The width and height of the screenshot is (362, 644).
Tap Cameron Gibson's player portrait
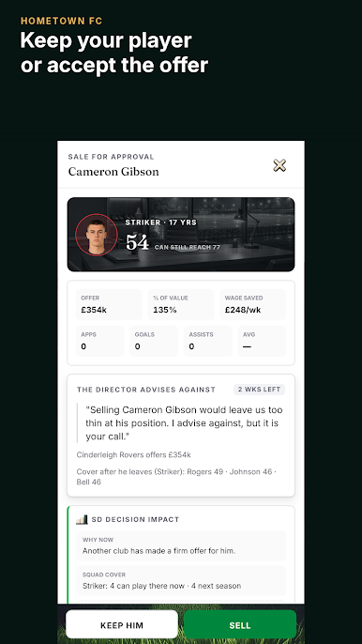[97, 235]
